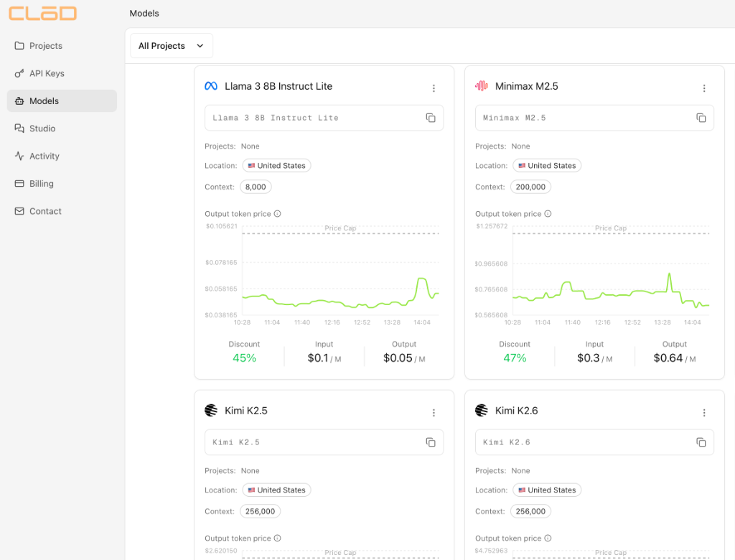Click the $1.257672 price cap label
Viewport: 735px width, 560px height.
point(492,226)
